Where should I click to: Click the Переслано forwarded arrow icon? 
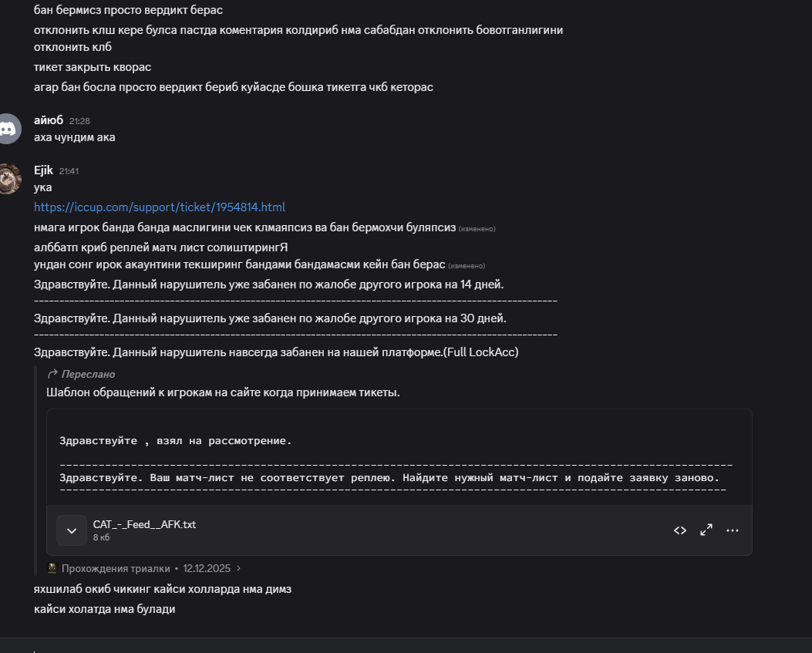[53, 374]
